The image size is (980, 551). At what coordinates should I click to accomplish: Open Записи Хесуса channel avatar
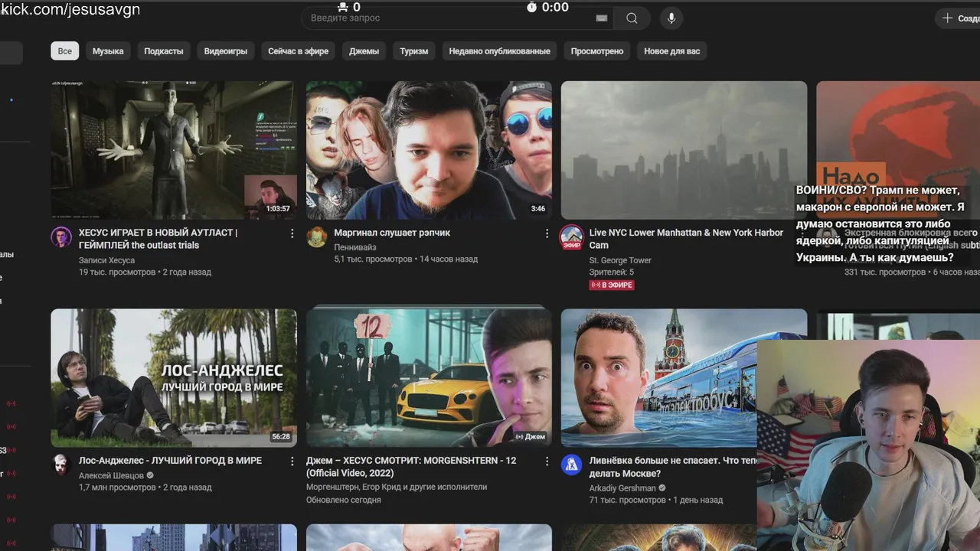(61, 237)
